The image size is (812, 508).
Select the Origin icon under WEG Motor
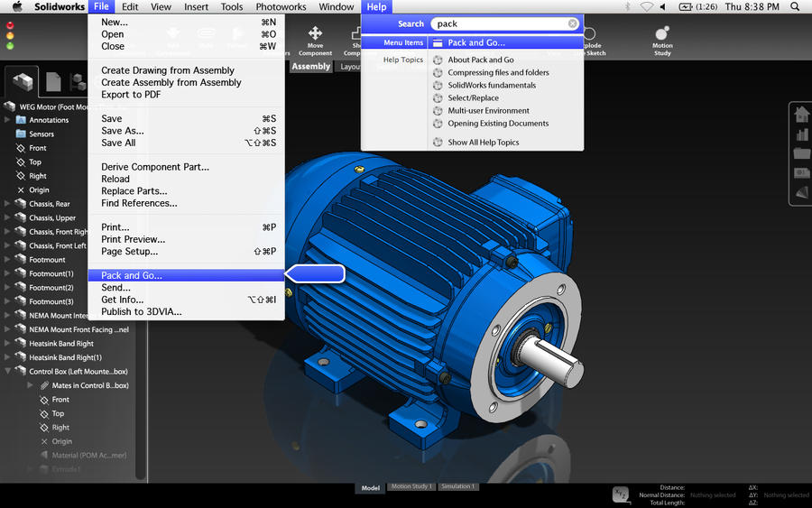[21, 190]
